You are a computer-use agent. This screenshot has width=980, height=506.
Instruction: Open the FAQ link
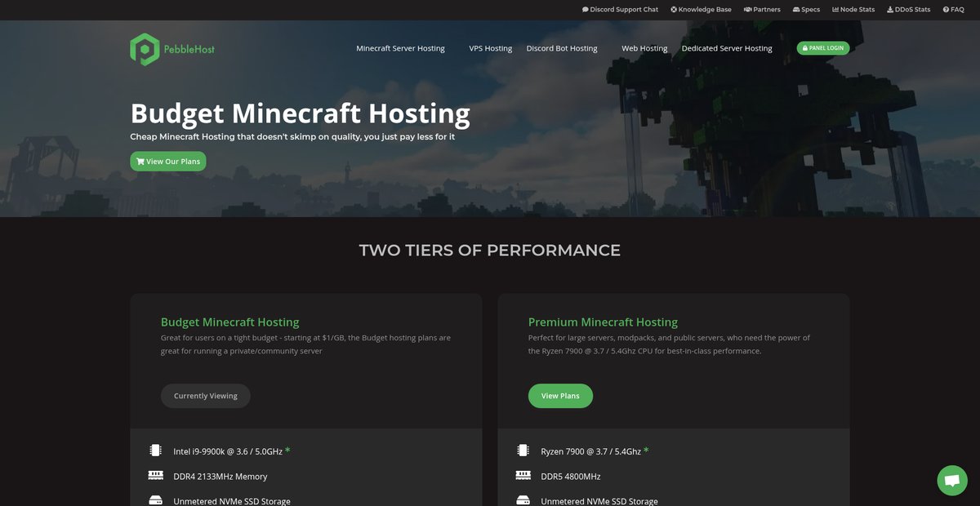point(953,10)
